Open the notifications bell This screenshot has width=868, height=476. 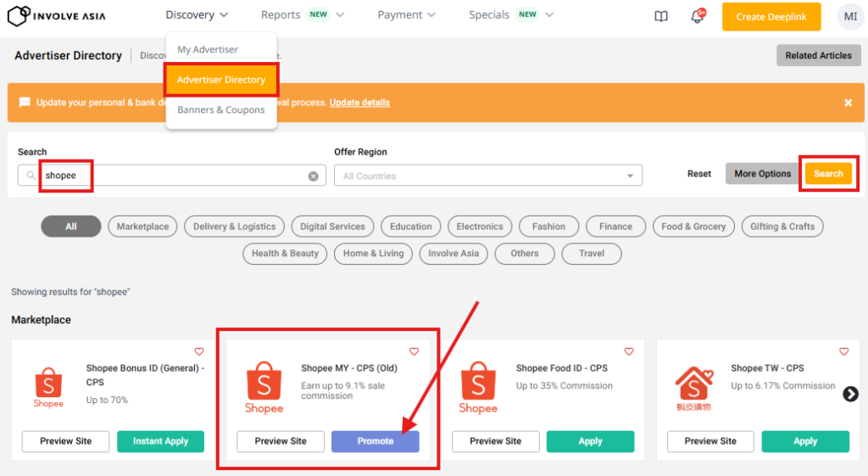(698, 16)
